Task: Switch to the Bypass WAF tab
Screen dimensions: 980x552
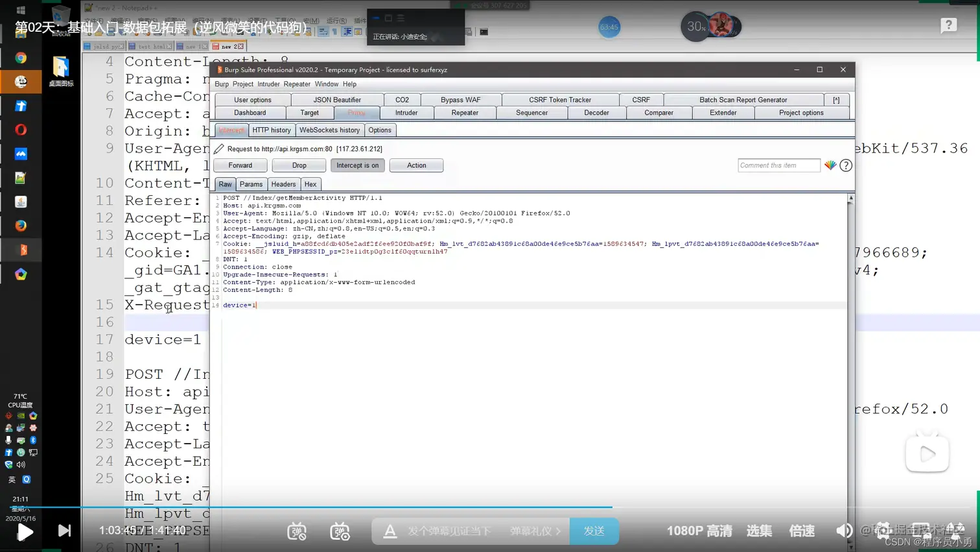Action: coord(461,100)
